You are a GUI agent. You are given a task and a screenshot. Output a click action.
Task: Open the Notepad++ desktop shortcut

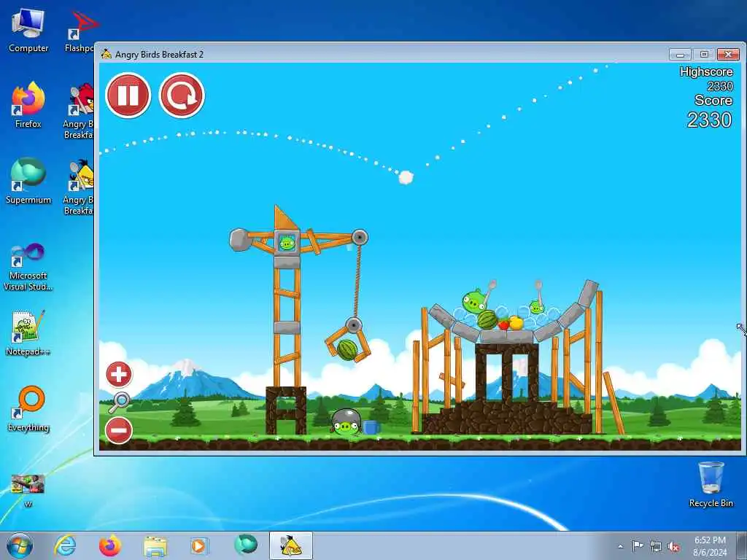tap(28, 333)
